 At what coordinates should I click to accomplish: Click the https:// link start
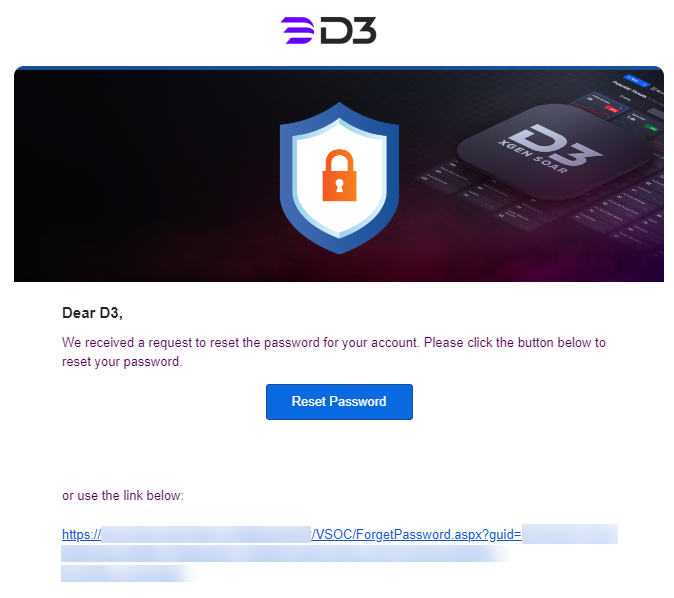point(81,534)
